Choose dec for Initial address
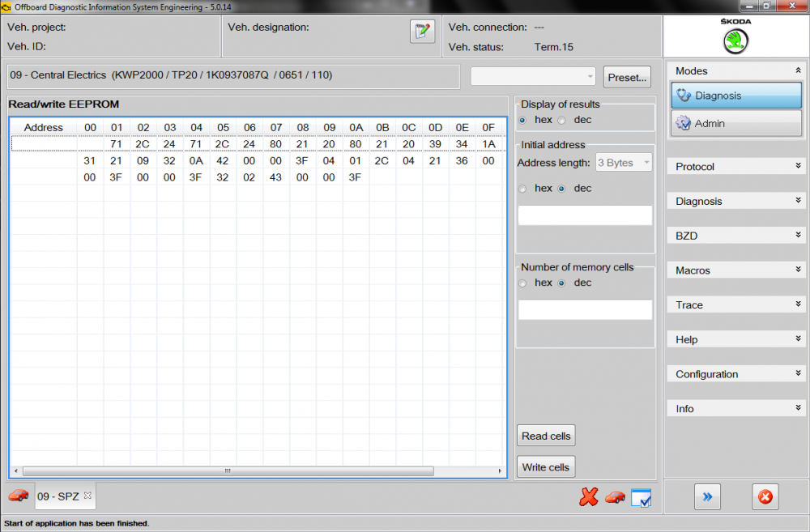810x532 pixels. click(x=561, y=189)
